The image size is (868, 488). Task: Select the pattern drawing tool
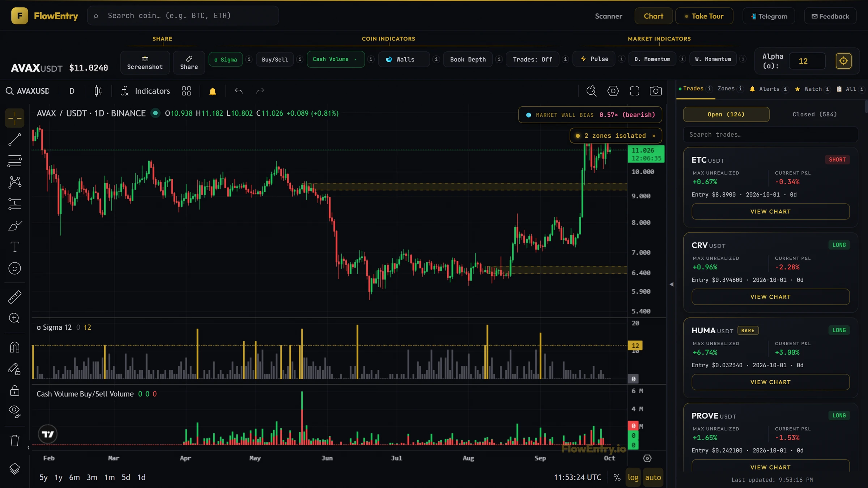[14, 182]
